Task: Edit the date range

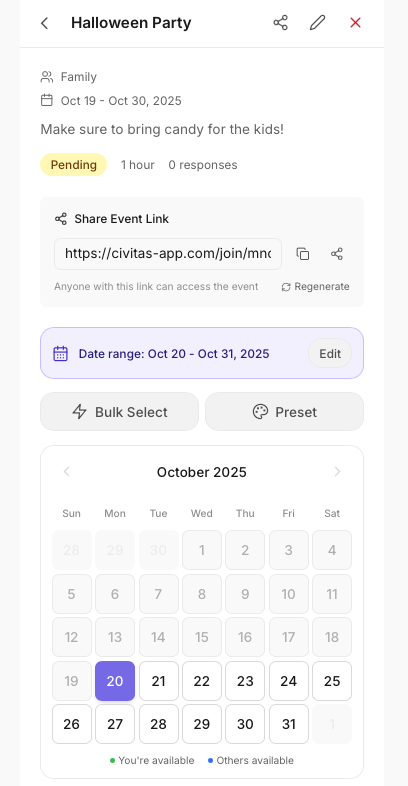Action: [330, 354]
